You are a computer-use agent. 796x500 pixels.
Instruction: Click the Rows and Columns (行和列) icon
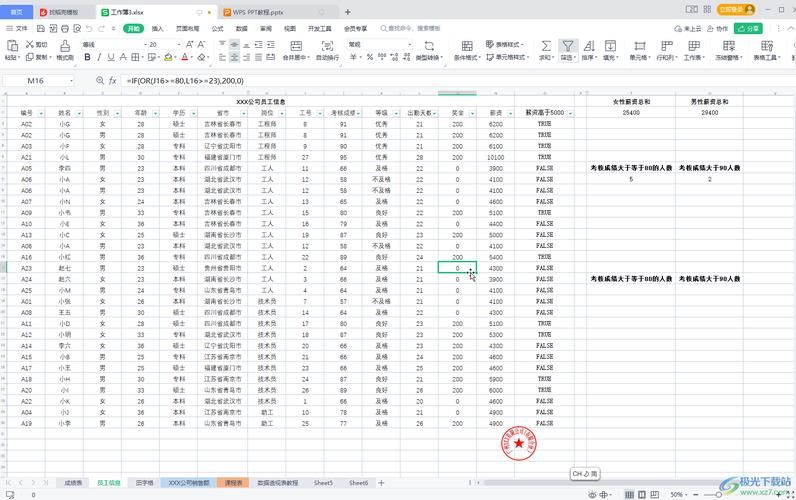(667, 46)
